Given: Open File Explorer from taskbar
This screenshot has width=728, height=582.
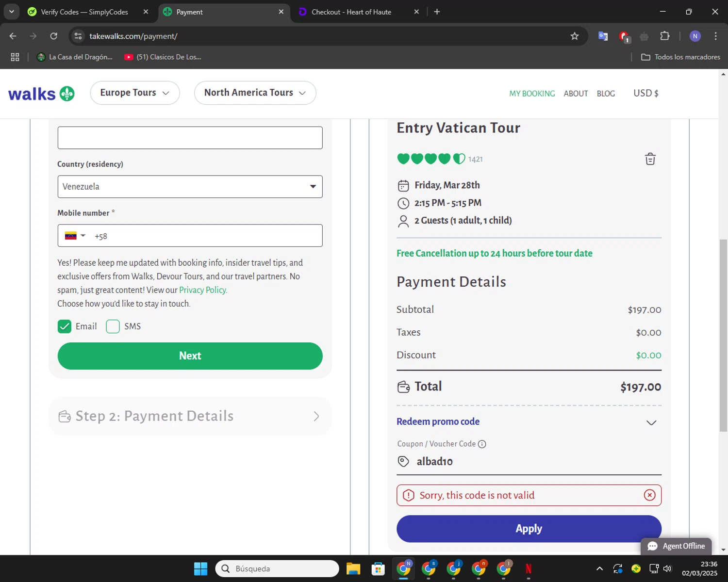Looking at the screenshot, I should pos(353,568).
